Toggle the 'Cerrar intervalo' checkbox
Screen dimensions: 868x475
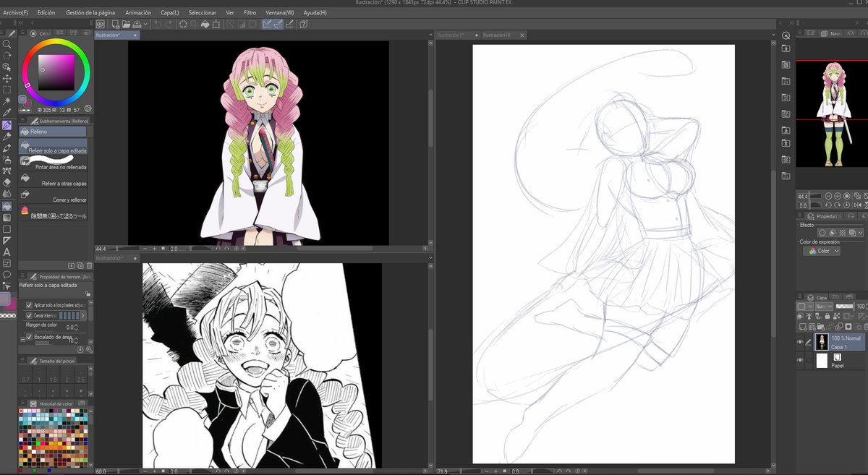tap(29, 315)
